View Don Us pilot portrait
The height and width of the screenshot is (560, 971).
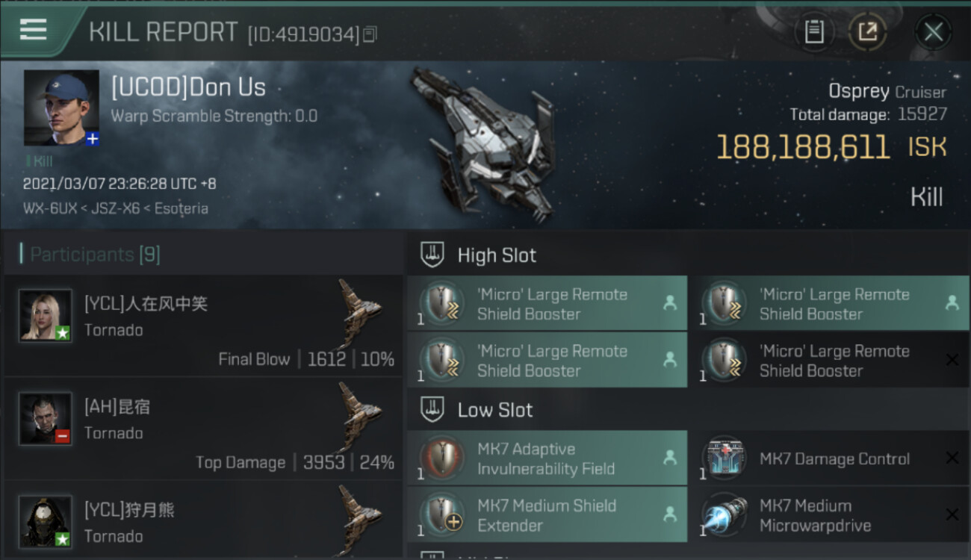point(61,108)
